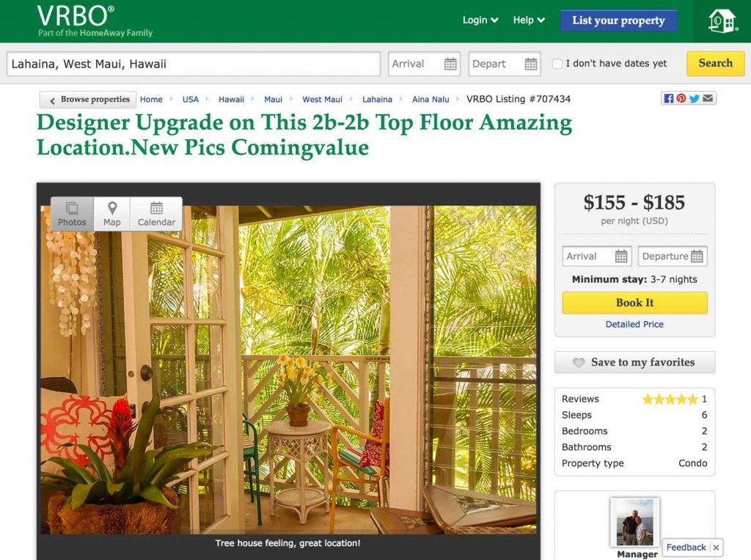The image size is (751, 560).
Task: Open the calendar icon beside the Depart search field
Action: 530,64
